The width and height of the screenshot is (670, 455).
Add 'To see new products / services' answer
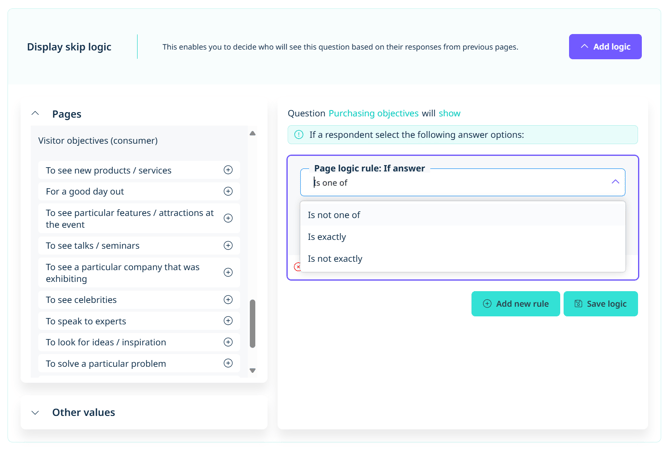(228, 170)
